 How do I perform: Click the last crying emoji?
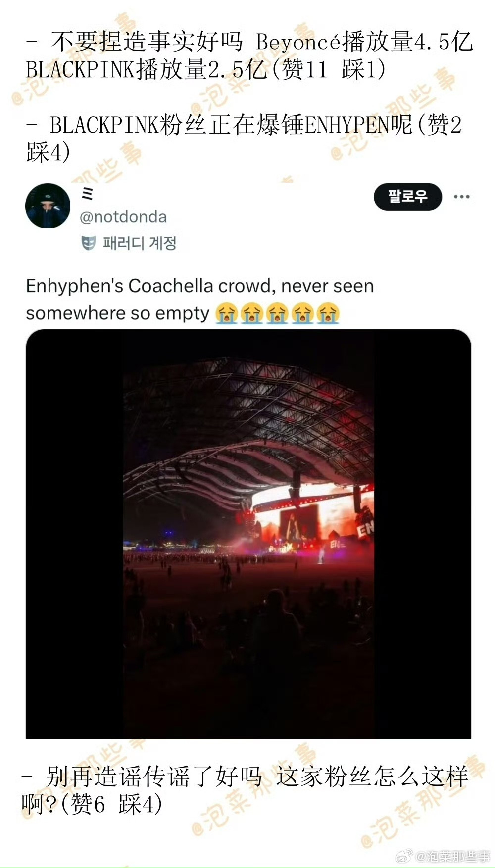(x=328, y=314)
